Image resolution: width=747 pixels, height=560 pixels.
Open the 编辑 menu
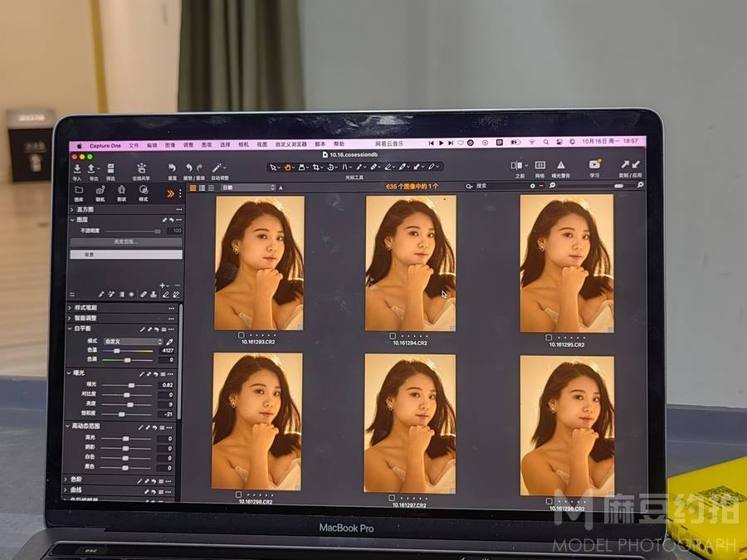(152, 145)
